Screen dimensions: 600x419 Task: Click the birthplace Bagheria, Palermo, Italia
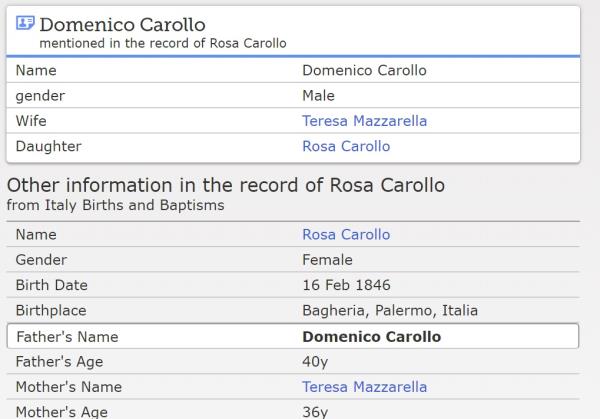[390, 311]
